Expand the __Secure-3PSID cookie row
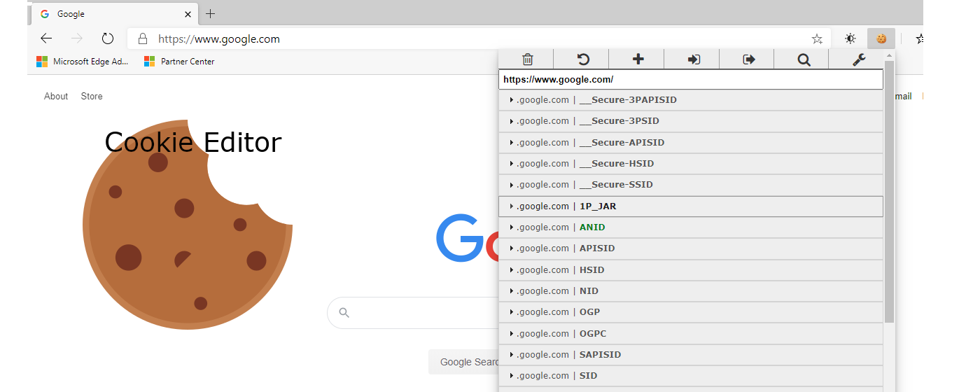Image resolution: width=980 pixels, height=392 pixels. tap(691, 121)
